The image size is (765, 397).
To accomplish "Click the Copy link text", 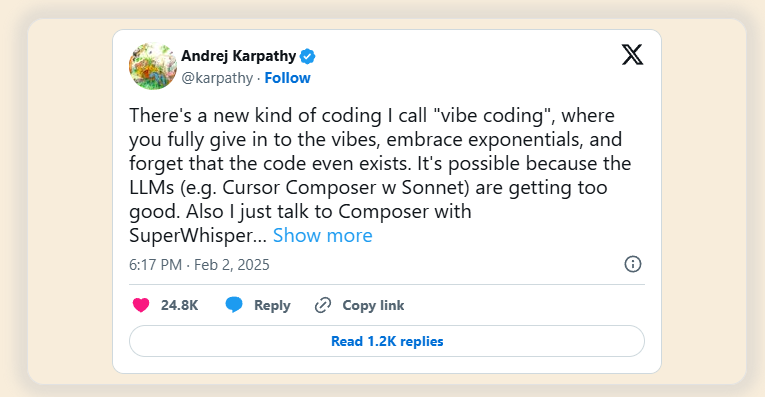I will coord(373,305).
